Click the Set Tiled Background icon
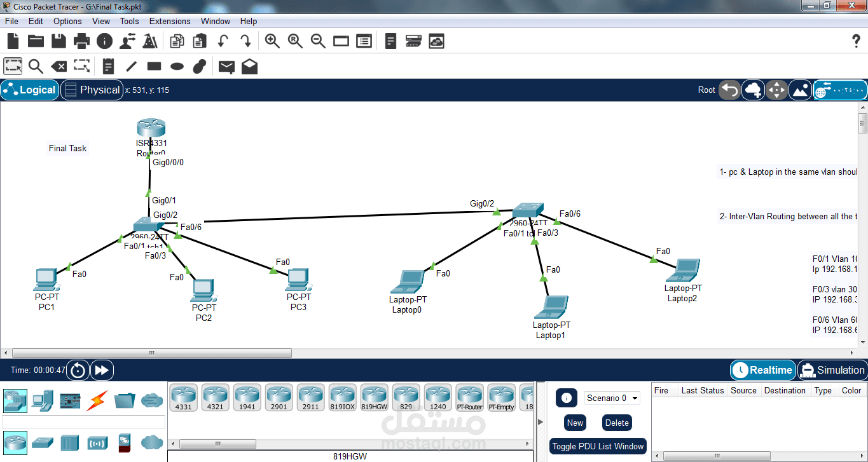The image size is (868, 462). [800, 90]
